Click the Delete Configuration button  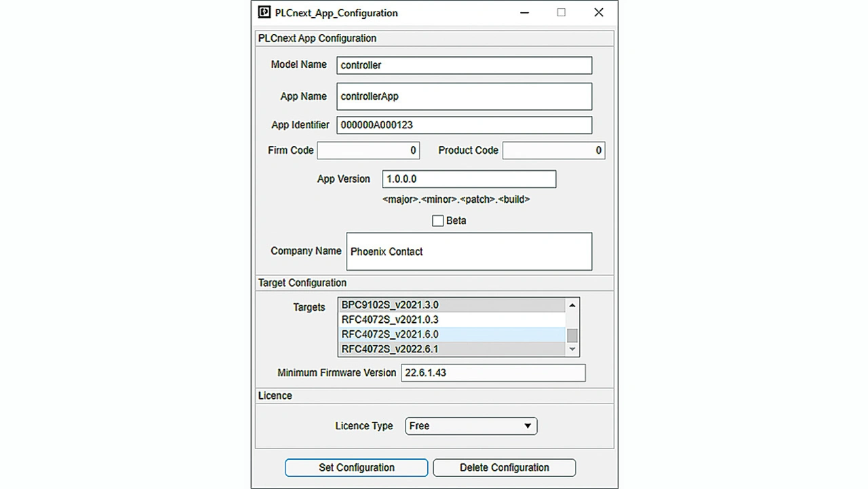(x=504, y=467)
